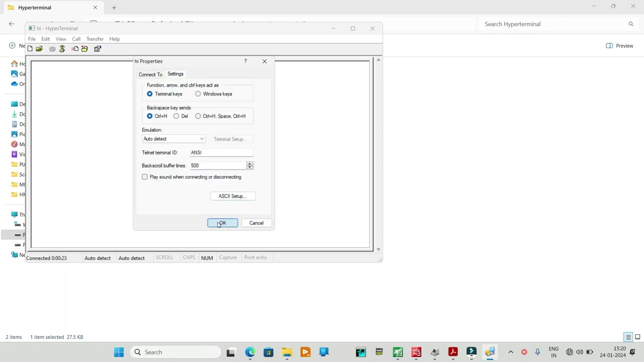Click the Open folder toolbar icon in HyperTerminal
Viewport: 644px width, 362px height.
(39, 49)
